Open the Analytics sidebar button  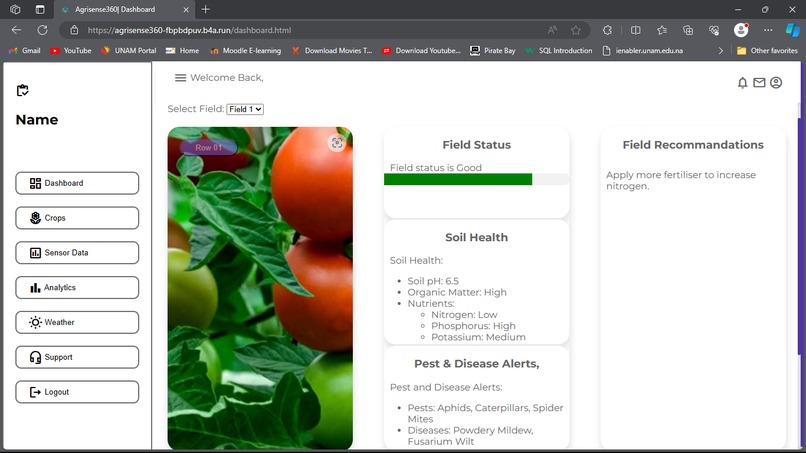(77, 287)
